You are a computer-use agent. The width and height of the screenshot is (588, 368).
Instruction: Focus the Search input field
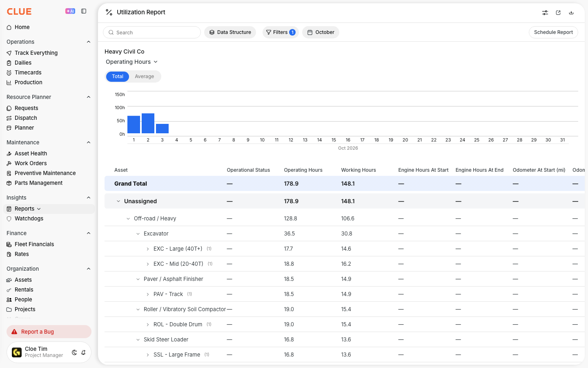point(152,32)
